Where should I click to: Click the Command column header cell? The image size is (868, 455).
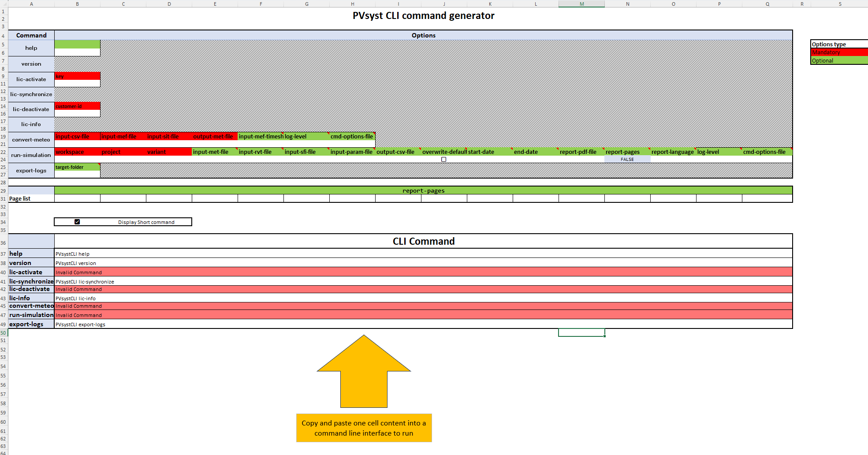pos(31,35)
